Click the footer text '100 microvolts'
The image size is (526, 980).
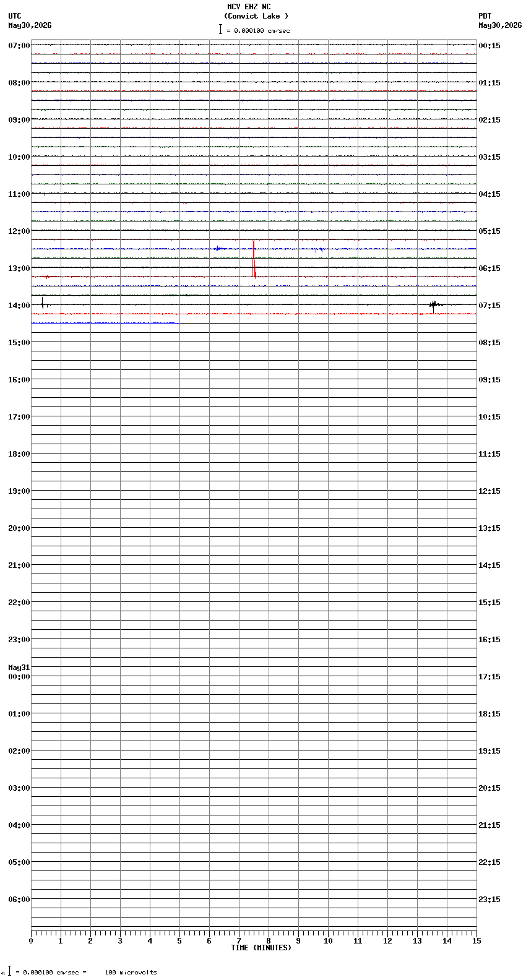131,973
